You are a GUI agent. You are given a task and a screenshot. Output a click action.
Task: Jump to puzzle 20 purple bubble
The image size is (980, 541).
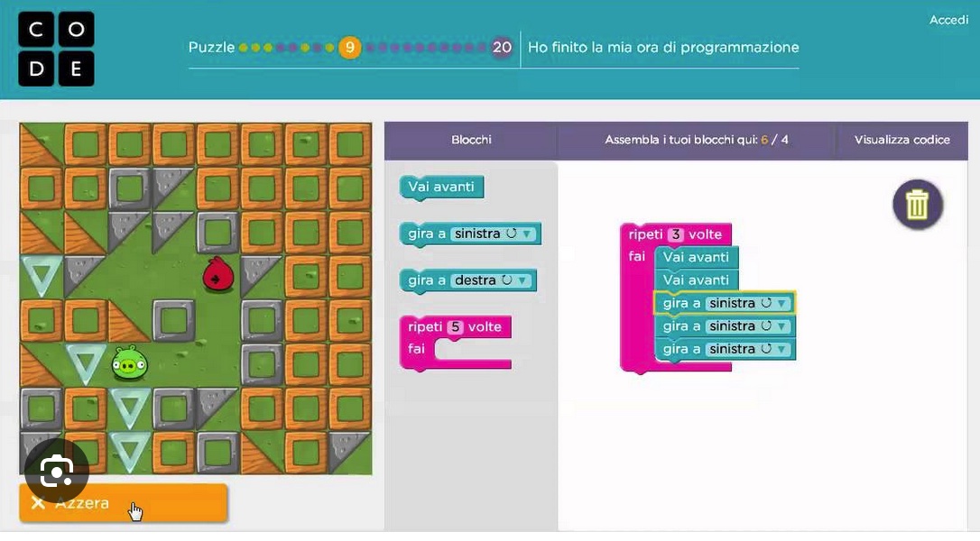[501, 48]
